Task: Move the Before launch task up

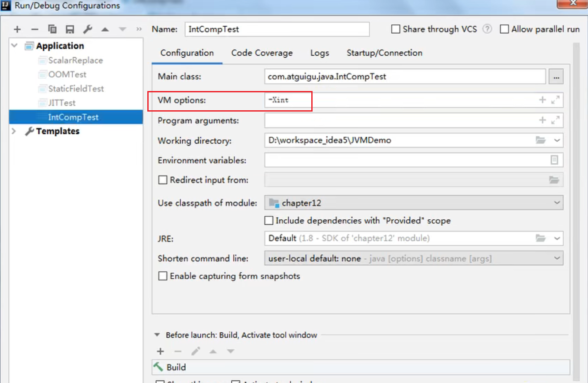Action: click(213, 351)
